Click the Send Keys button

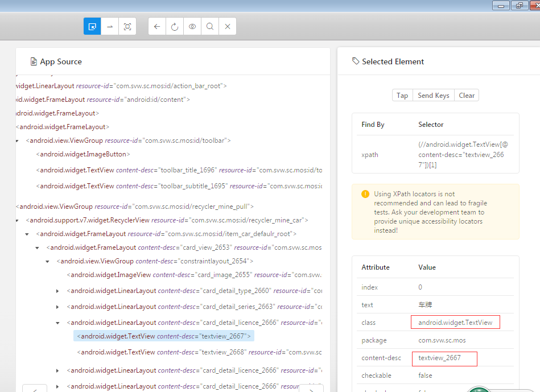click(x=433, y=96)
